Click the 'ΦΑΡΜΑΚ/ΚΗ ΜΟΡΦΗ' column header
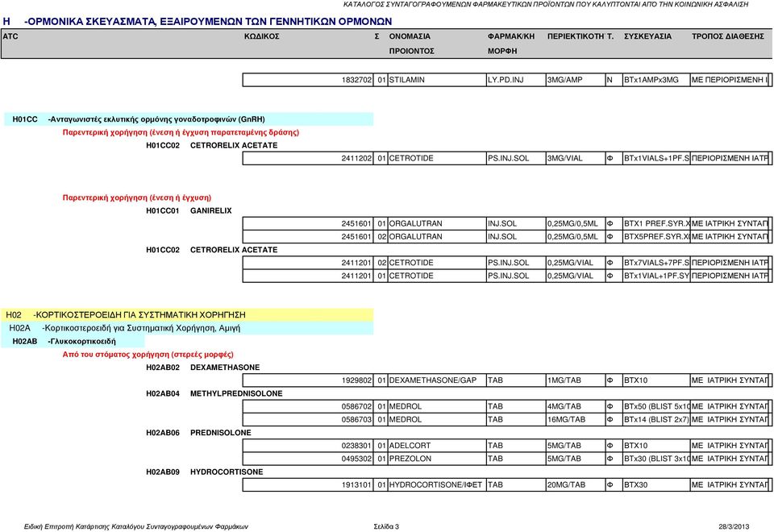 pyautogui.click(x=511, y=44)
